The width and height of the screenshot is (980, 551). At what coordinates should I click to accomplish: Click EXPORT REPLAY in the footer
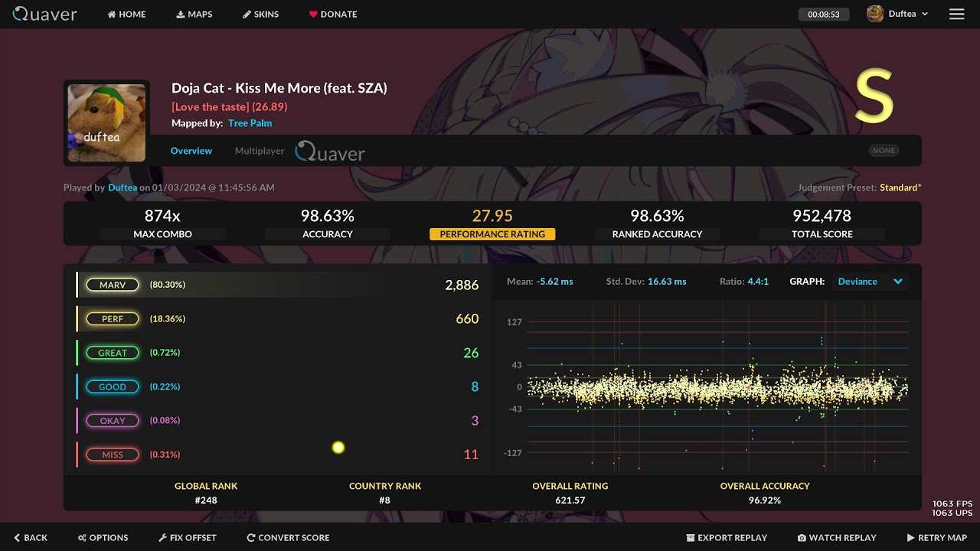coord(727,538)
